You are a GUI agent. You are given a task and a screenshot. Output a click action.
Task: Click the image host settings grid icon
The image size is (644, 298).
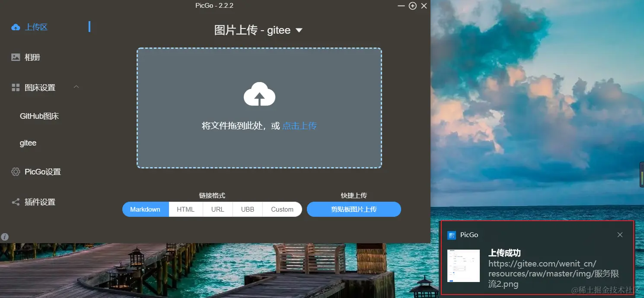pyautogui.click(x=16, y=88)
